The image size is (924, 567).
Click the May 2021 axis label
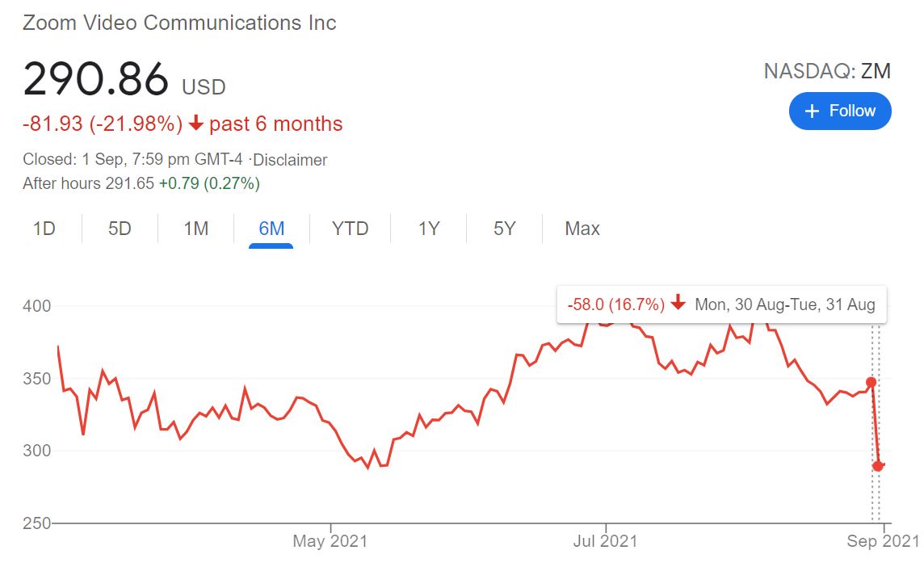pyautogui.click(x=330, y=540)
